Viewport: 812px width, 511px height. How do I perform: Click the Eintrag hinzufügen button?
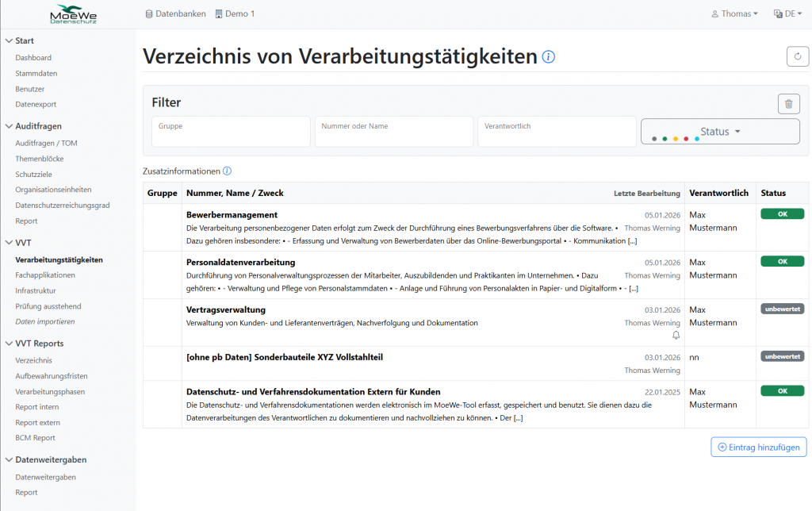tap(758, 447)
